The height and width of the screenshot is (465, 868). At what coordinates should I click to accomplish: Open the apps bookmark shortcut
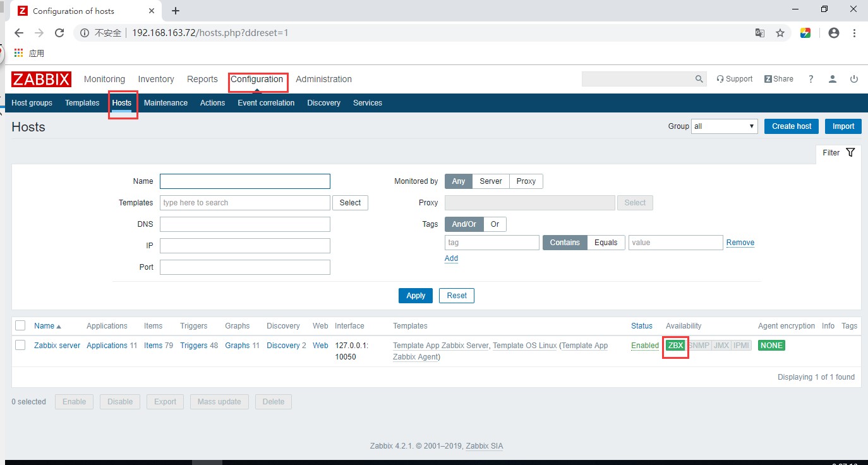point(29,54)
